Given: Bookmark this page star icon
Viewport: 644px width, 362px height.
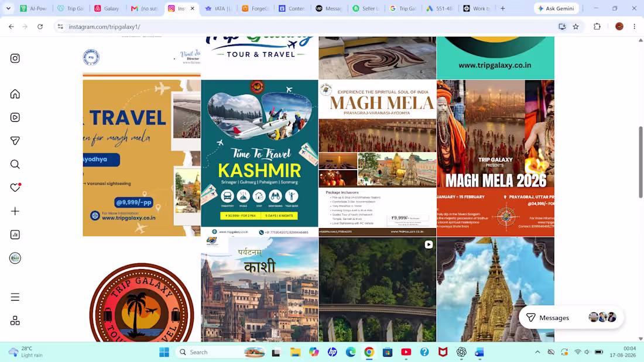Looking at the screenshot, I should point(576,27).
